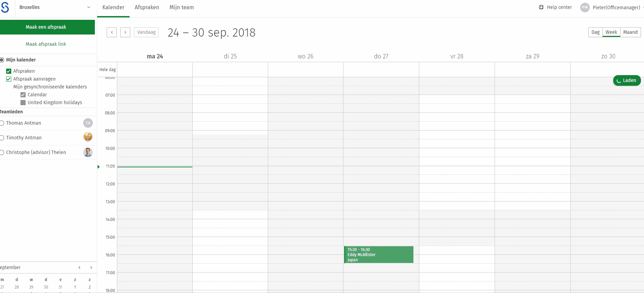Image resolution: width=644 pixels, height=293 pixels.
Task: Select Thomas Antman radio button
Action: [x=2, y=123]
